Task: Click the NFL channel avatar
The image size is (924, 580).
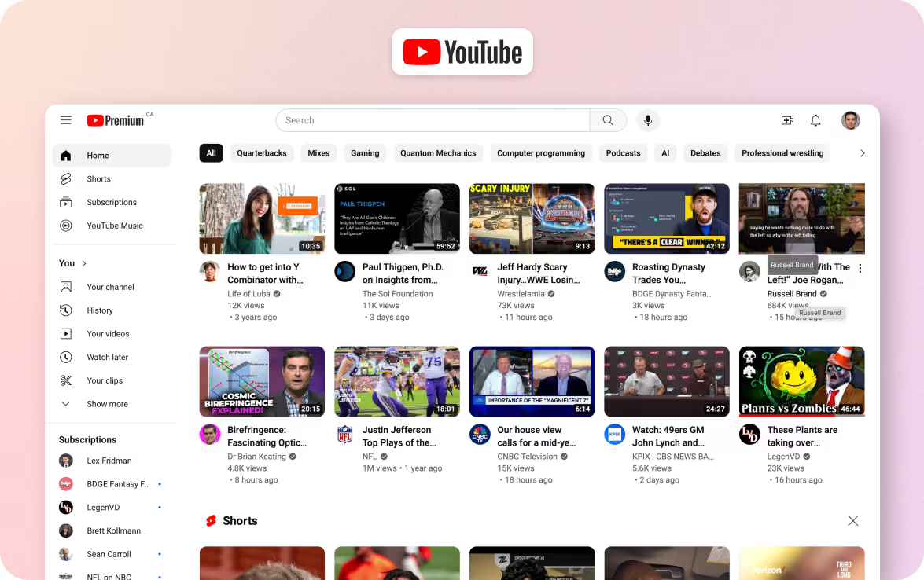Action: pos(344,435)
